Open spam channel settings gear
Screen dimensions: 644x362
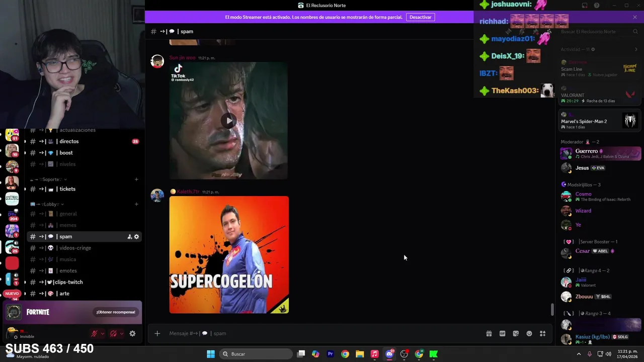tap(136, 237)
